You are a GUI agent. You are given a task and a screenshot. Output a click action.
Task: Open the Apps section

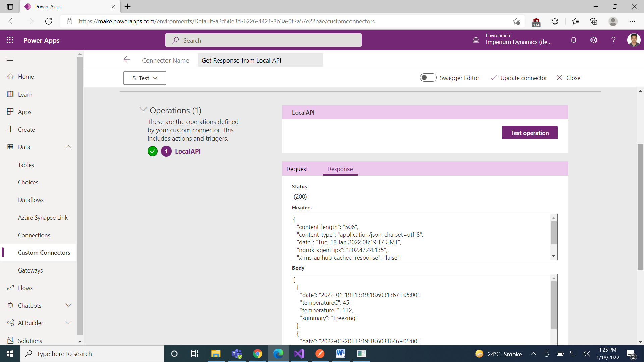coord(24,112)
